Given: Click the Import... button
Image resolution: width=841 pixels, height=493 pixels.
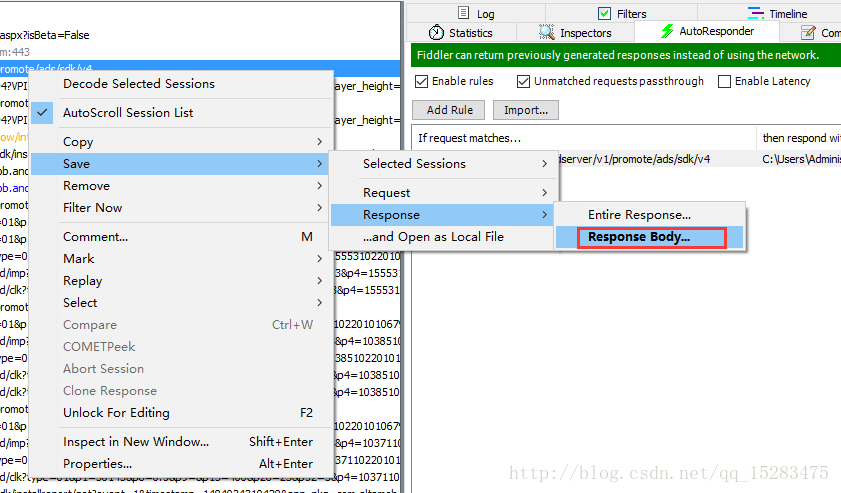Looking at the screenshot, I should (x=526, y=110).
